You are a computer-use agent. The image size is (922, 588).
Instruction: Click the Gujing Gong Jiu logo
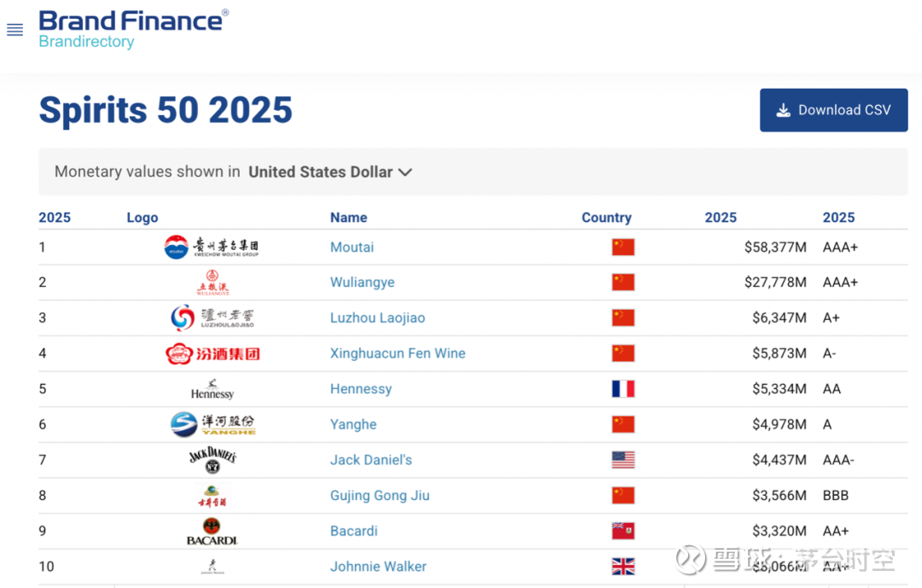click(213, 495)
